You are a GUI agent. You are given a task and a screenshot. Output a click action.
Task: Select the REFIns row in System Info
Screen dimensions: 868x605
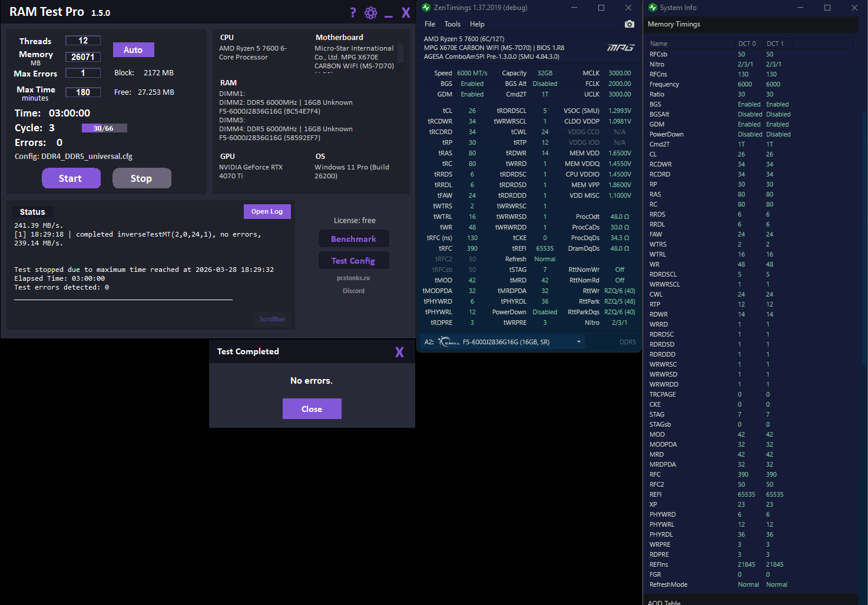coord(750,564)
